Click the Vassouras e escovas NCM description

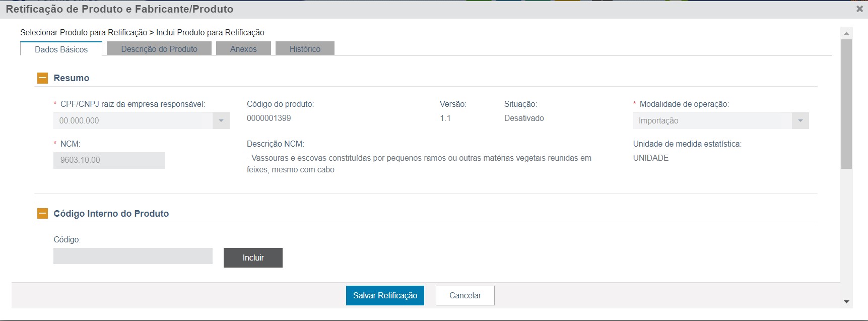(x=419, y=164)
